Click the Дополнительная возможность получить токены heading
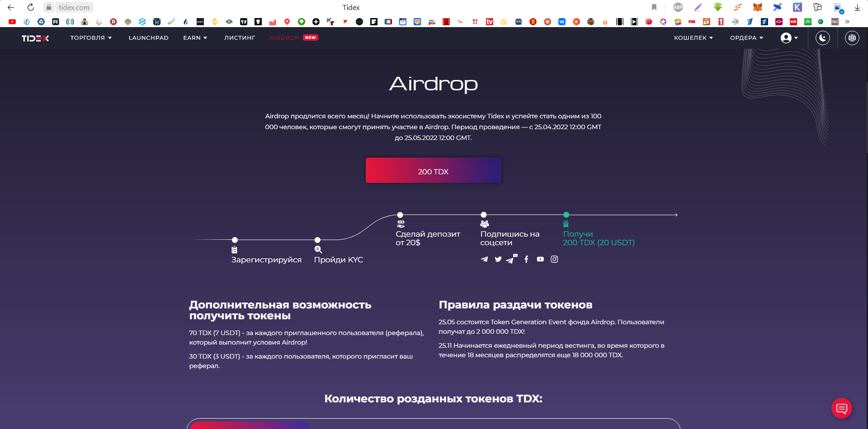 (280, 310)
